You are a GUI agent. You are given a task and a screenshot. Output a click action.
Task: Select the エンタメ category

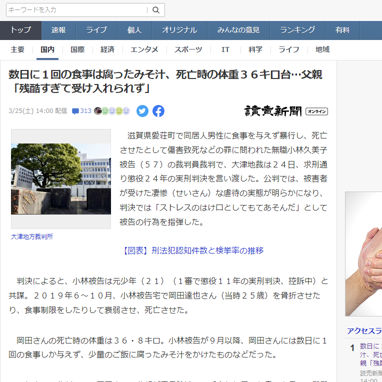pos(144,50)
